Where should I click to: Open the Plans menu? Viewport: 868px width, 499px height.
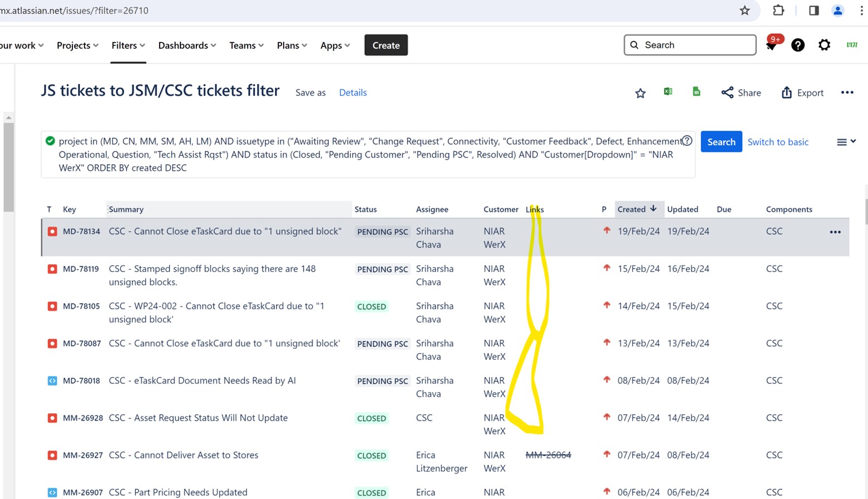coord(292,45)
